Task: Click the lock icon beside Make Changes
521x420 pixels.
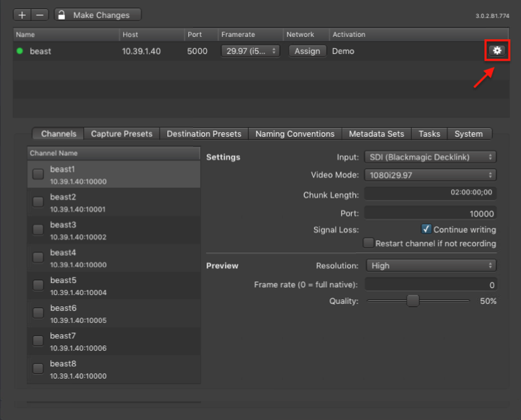Action: [62, 15]
